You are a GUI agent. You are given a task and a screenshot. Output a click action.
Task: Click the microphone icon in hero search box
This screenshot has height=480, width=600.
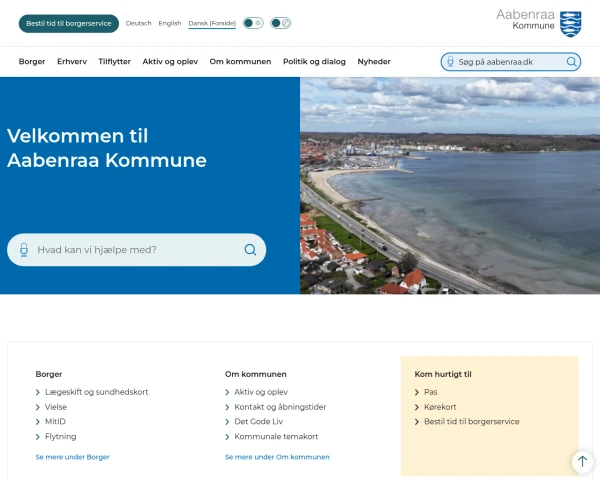[24, 250]
